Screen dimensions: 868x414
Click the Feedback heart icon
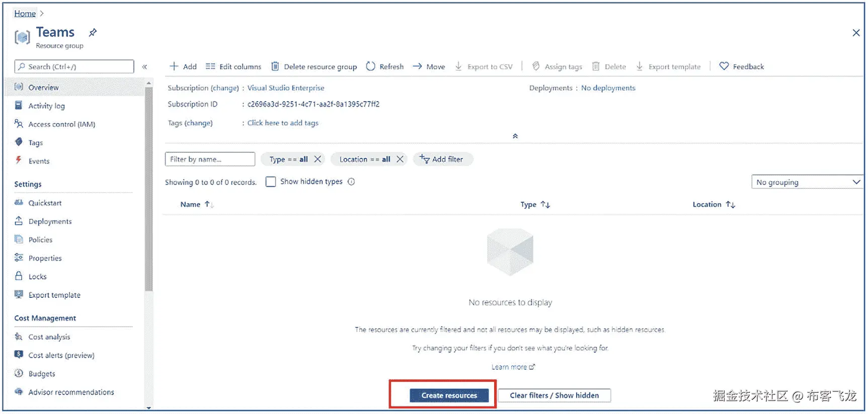pos(724,66)
